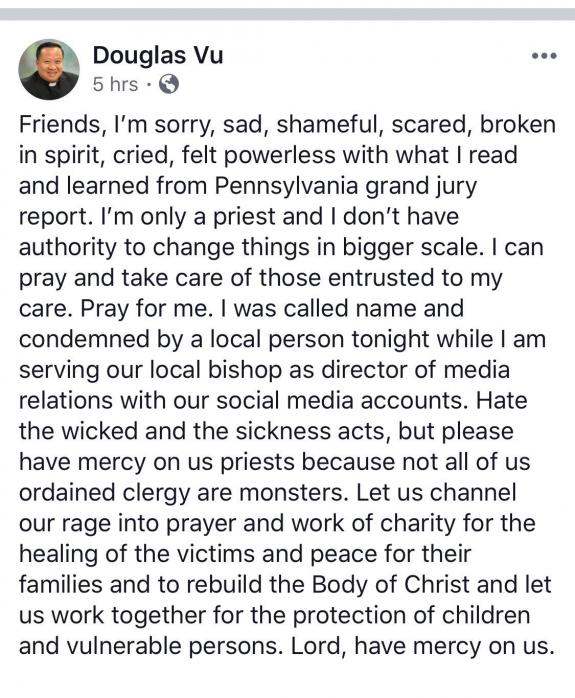Click the globe public privacy icon
Screen dimensions: 575x698
coord(169,84)
